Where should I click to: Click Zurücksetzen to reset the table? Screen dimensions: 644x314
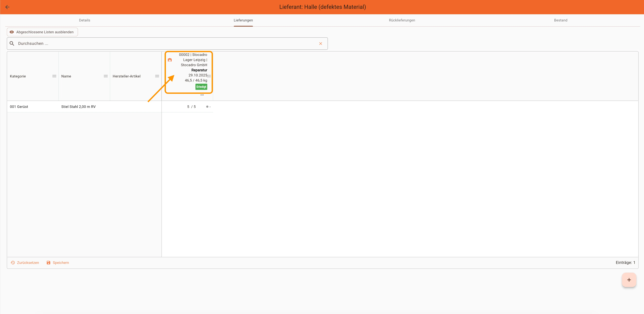(25, 262)
